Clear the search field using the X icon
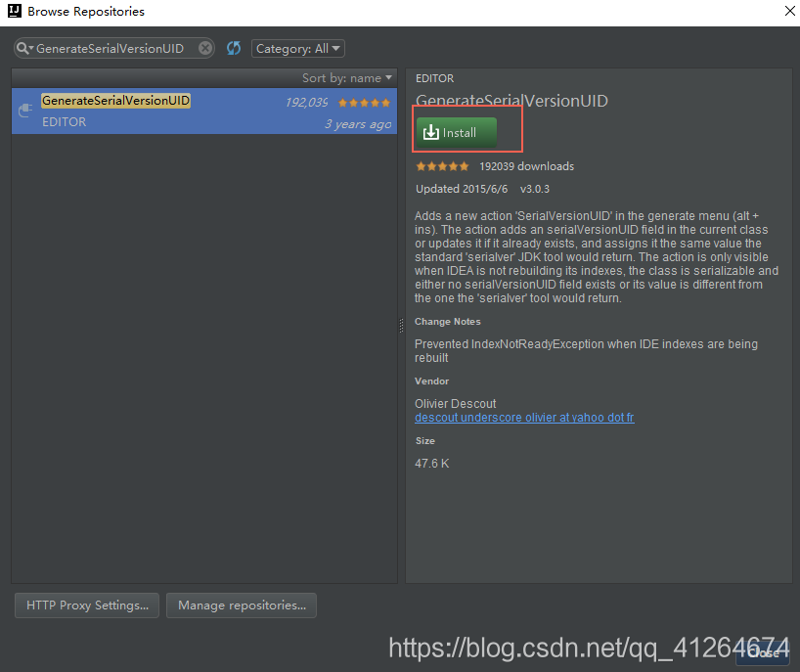This screenshot has height=672, width=800. [204, 47]
